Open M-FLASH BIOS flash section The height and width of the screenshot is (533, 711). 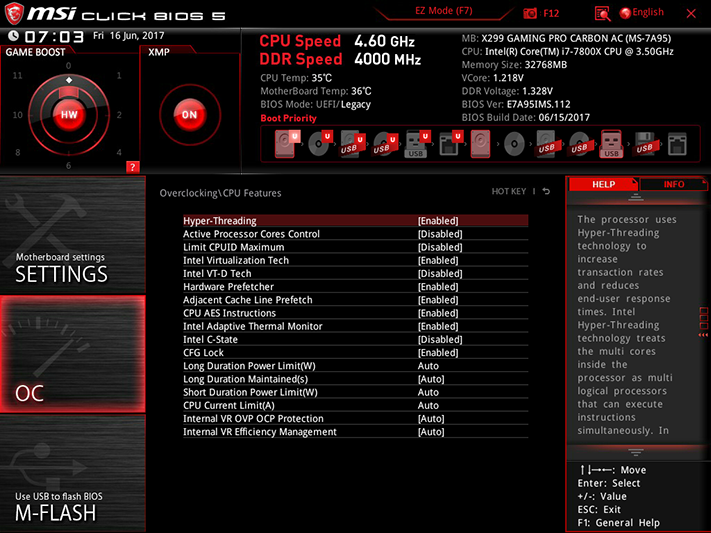[73, 473]
